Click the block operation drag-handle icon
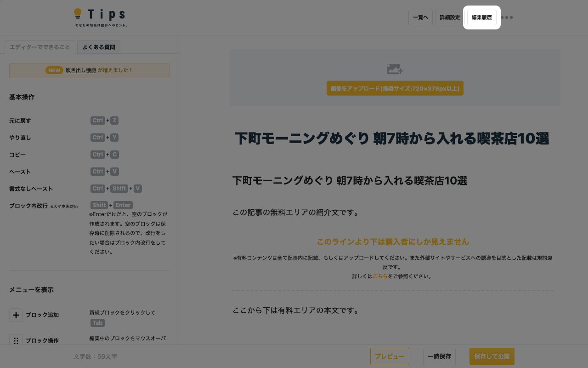Viewport: 588px width, 368px height. tap(16, 341)
